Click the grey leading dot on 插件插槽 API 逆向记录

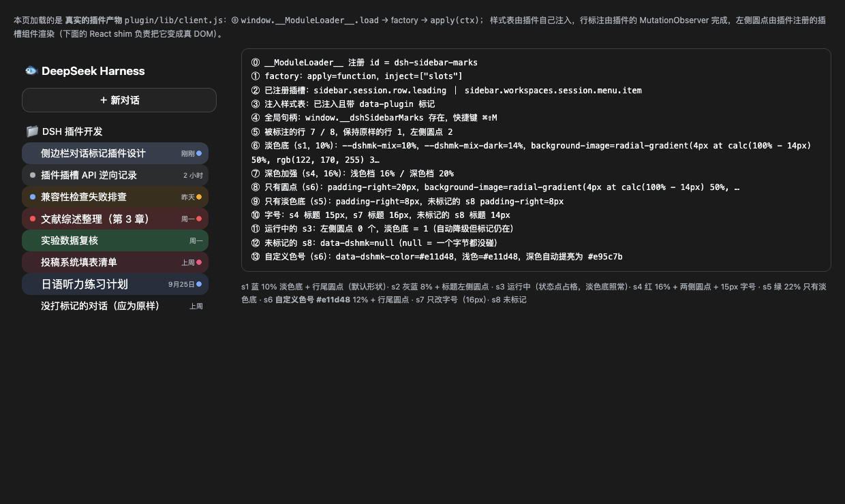[x=33, y=175]
